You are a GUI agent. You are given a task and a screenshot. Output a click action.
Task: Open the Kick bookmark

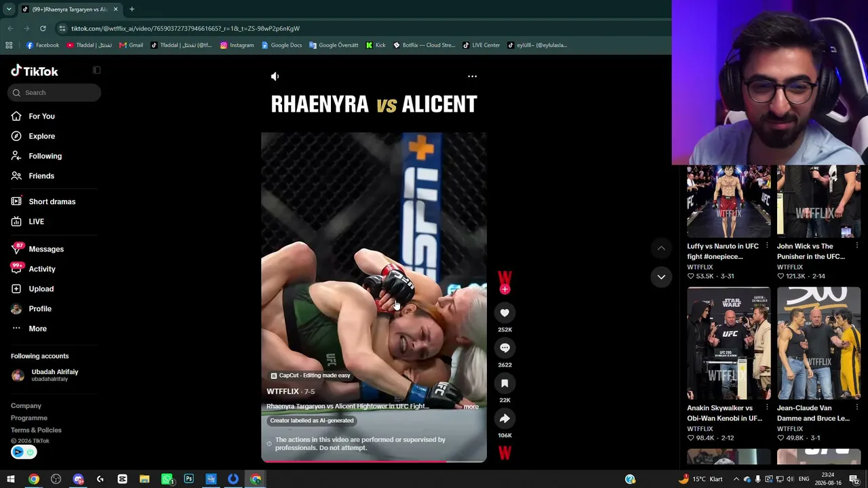375,45
